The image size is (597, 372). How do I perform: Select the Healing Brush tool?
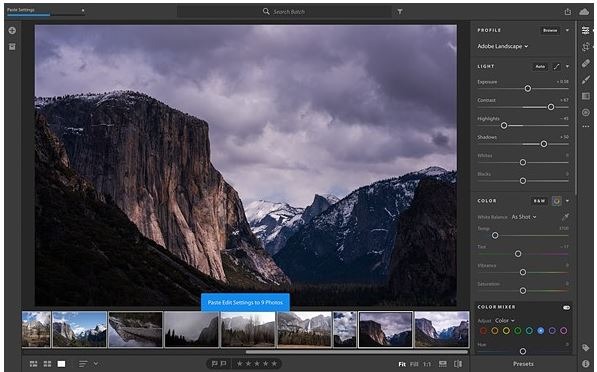(586, 63)
